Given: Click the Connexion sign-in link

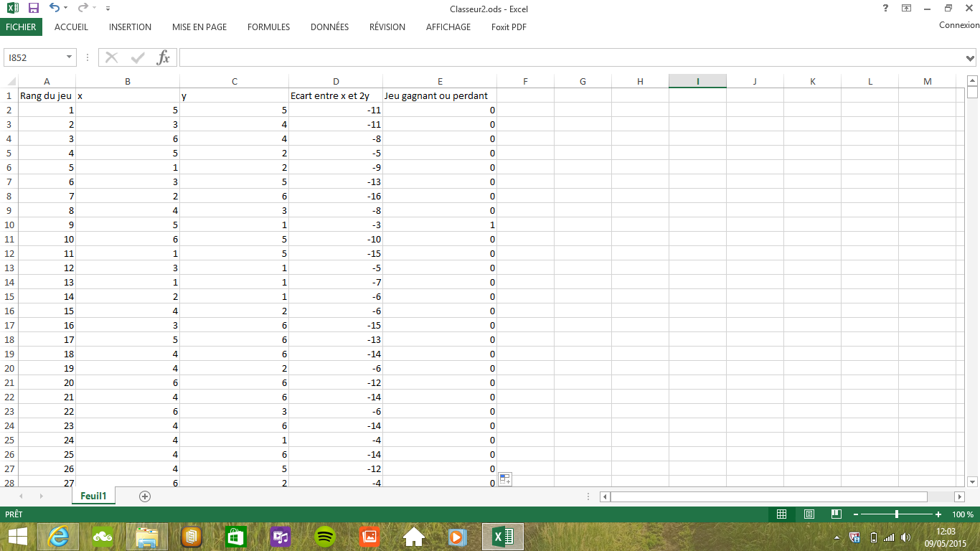Looking at the screenshot, I should click(958, 25).
